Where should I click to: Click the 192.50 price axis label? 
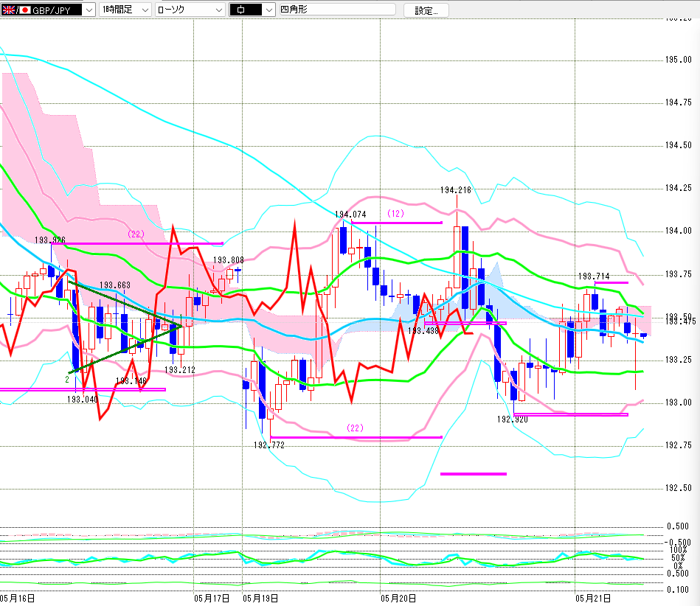pyautogui.click(x=678, y=488)
